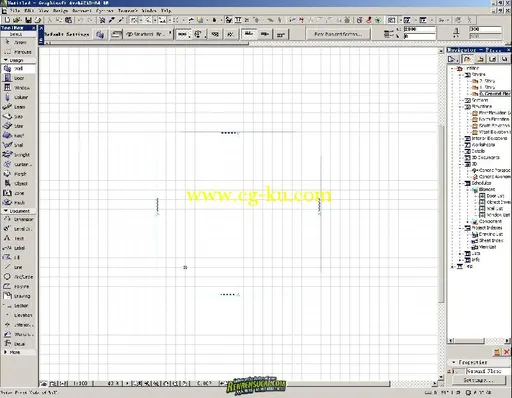The image size is (512, 398).
Task: Select the Wall tool
Action: (19, 68)
